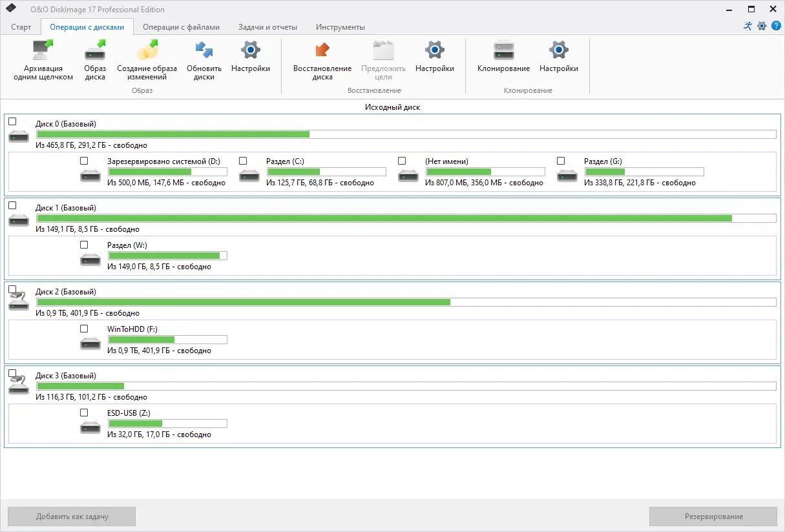This screenshot has height=532, width=785.
Task: Click the running-man express icon in title area
Action: [748, 26]
